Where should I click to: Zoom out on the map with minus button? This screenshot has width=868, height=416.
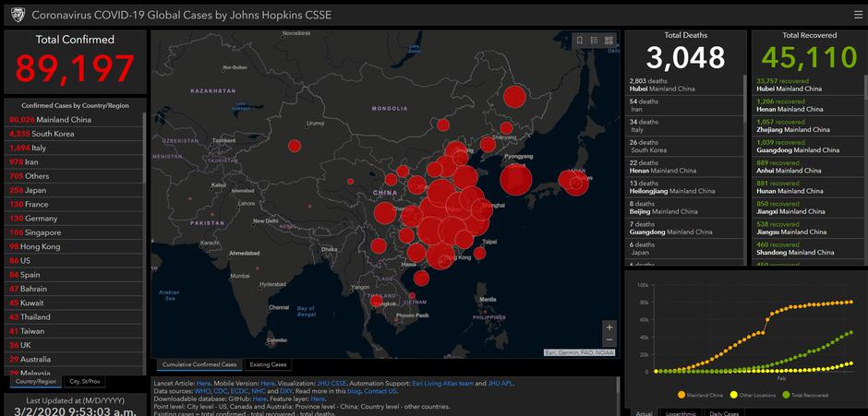[609, 340]
